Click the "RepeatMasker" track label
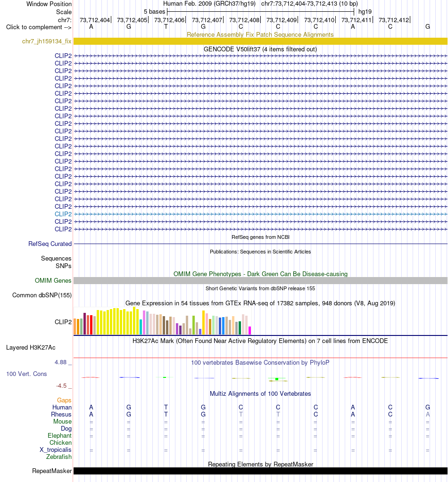Screen dimensions: 448x482 pyautogui.click(x=52, y=471)
